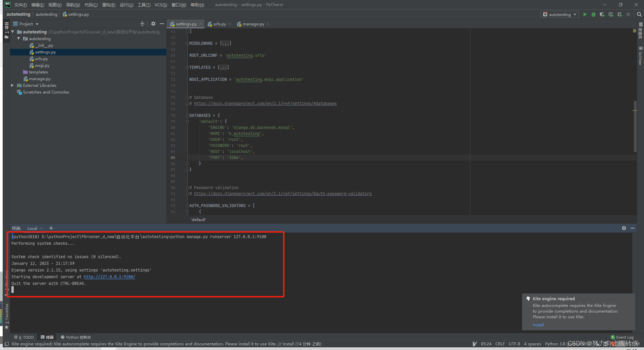644x350 pixels.
Task: Open the 代码(C) menu
Action: tap(91, 5)
